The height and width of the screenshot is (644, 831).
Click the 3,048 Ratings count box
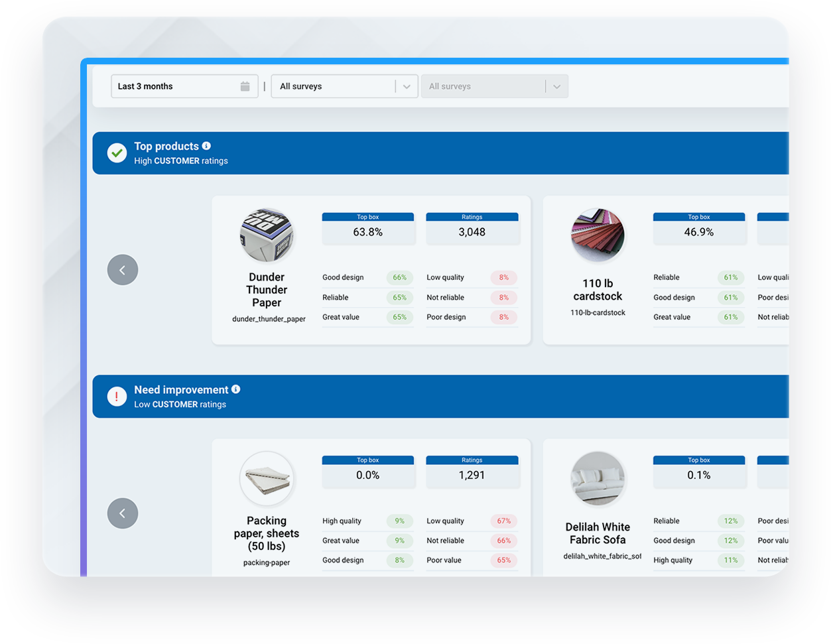pyautogui.click(x=472, y=232)
